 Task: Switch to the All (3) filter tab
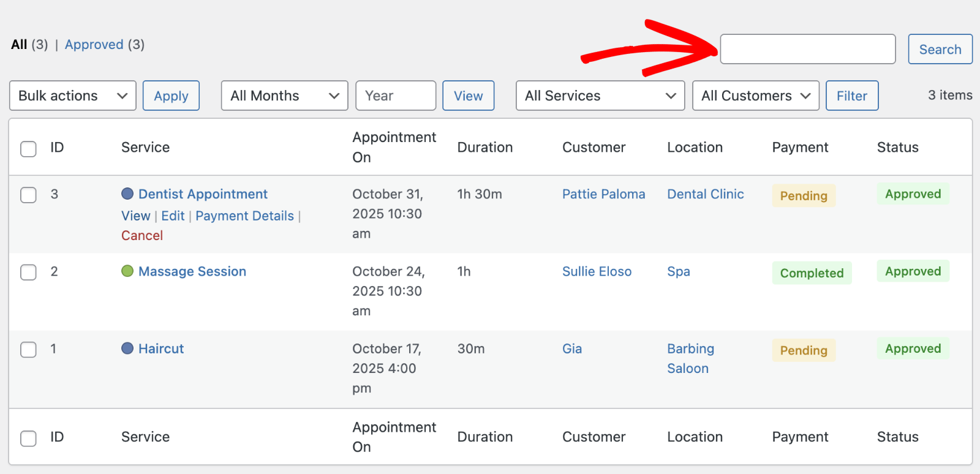click(x=29, y=45)
